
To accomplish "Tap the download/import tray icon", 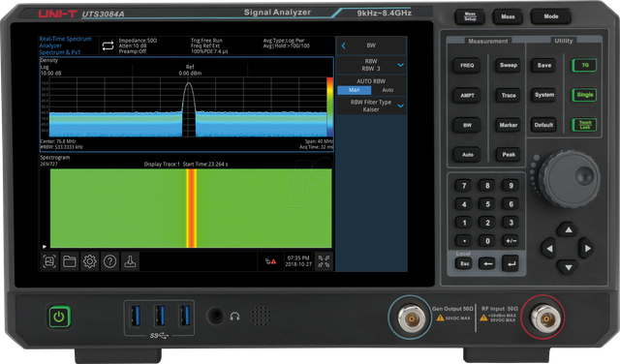I will 130,261.
